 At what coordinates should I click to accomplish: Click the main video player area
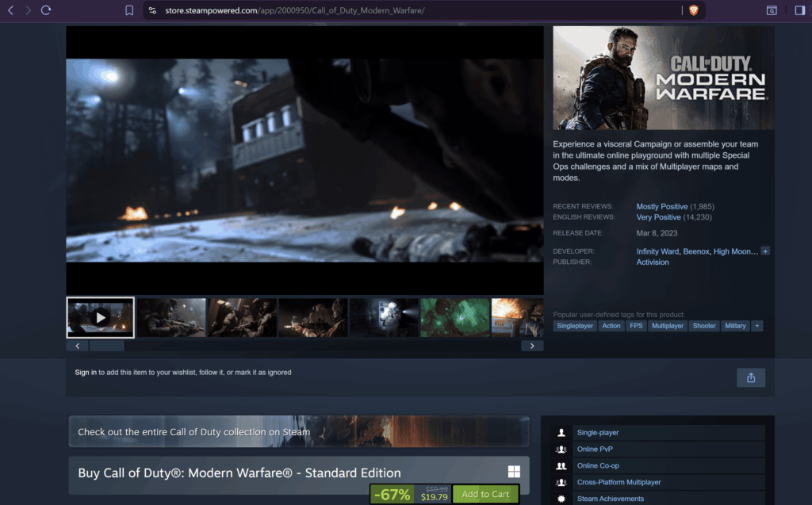tap(305, 161)
